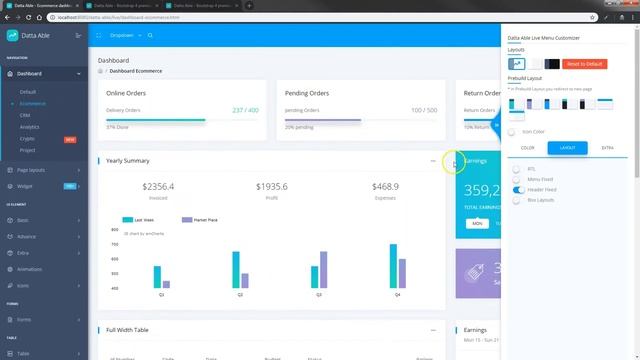The height and width of the screenshot is (360, 640).
Task: Open the Ecommerce sidebar link
Action: point(32,104)
